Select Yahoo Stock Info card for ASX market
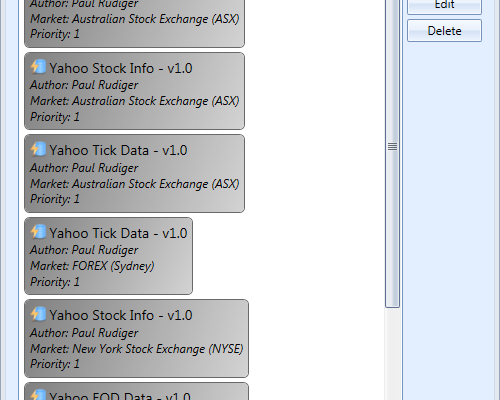This screenshot has width=500, height=400. pyautogui.click(x=134, y=91)
